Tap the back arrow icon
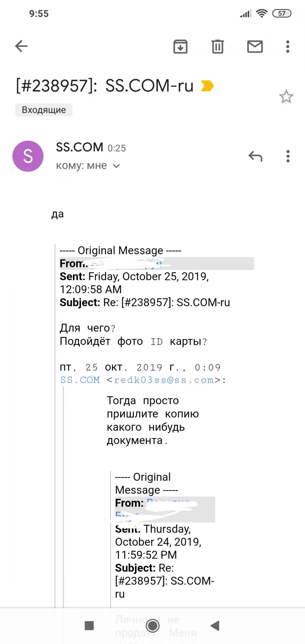This screenshot has width=305, height=644. point(21,46)
